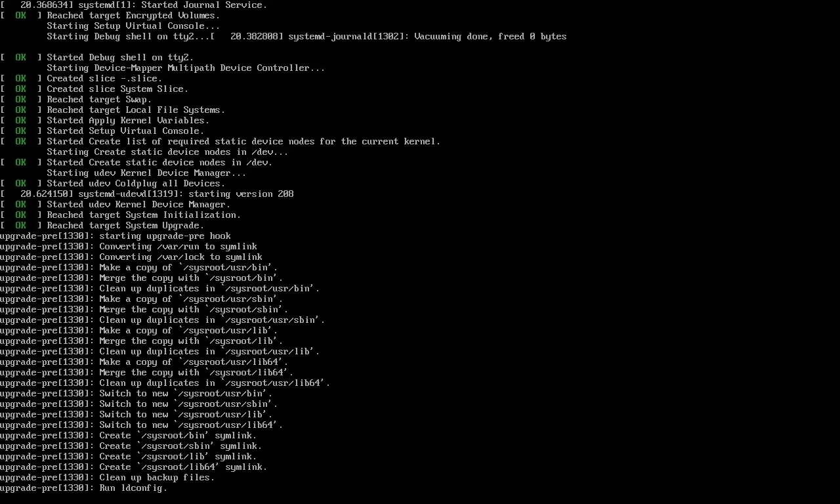The width and height of the screenshot is (840, 504).
Task: Click OK status beside 'Created slice System Slice.'
Action: point(21,89)
